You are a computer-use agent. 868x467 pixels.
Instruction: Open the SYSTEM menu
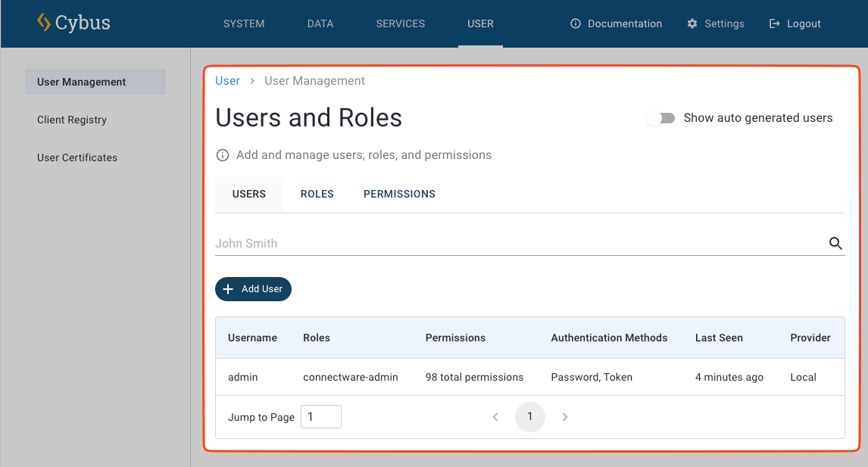pos(244,23)
